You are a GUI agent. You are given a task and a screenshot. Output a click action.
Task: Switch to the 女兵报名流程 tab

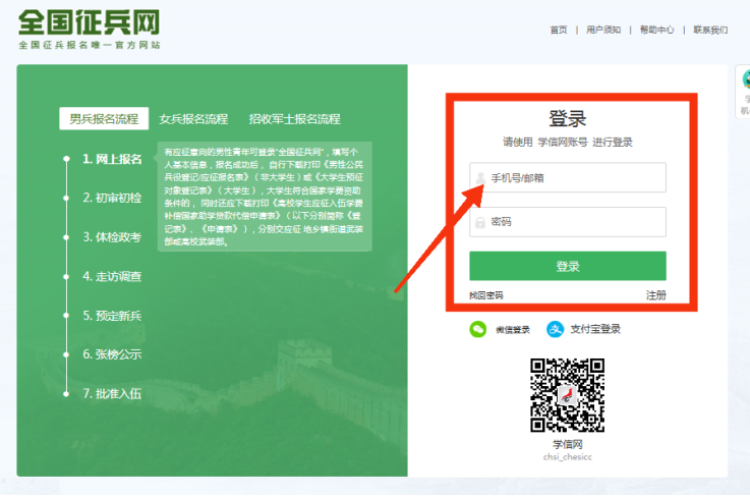[x=193, y=119]
